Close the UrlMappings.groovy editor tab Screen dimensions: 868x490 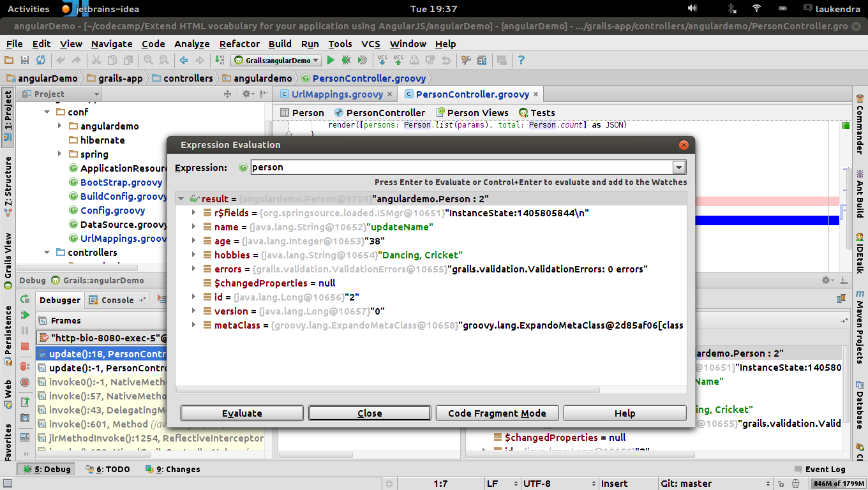[391, 94]
